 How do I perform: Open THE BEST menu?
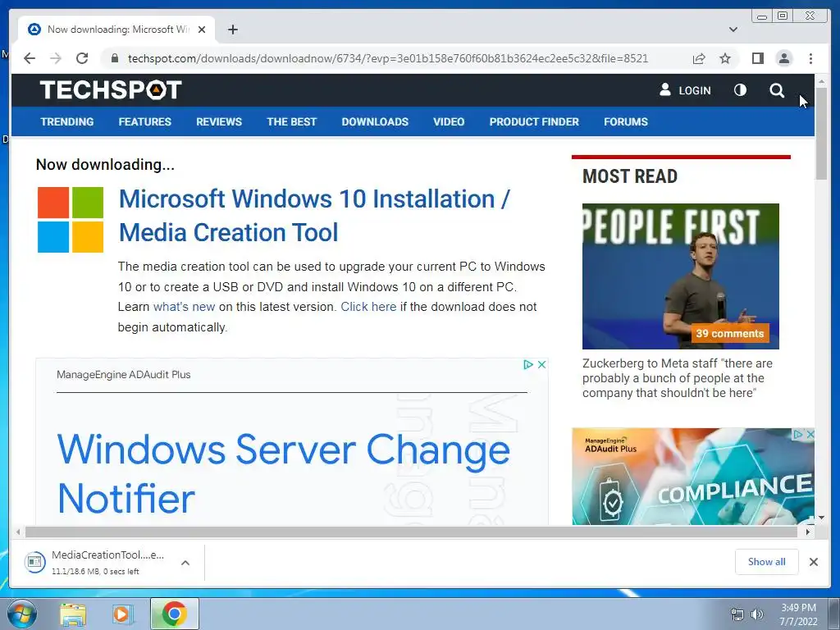click(291, 121)
